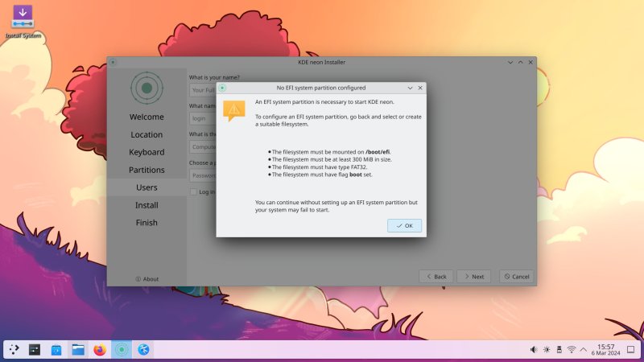Click the login name input field
644x362 pixels.
tap(203, 118)
